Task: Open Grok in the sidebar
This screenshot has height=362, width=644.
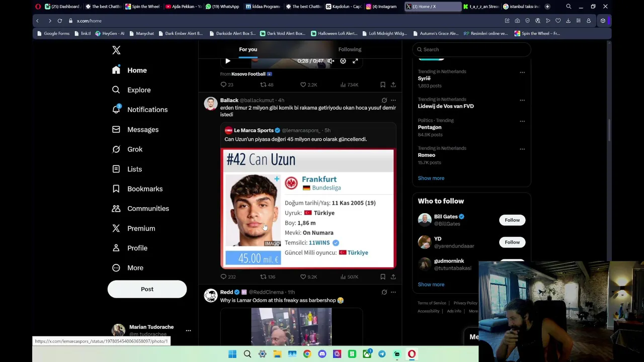Action: click(127, 149)
